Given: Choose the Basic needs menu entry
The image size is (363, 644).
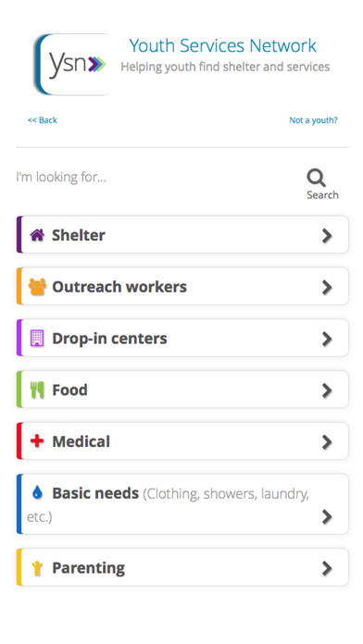Looking at the screenshot, I should tap(182, 504).
